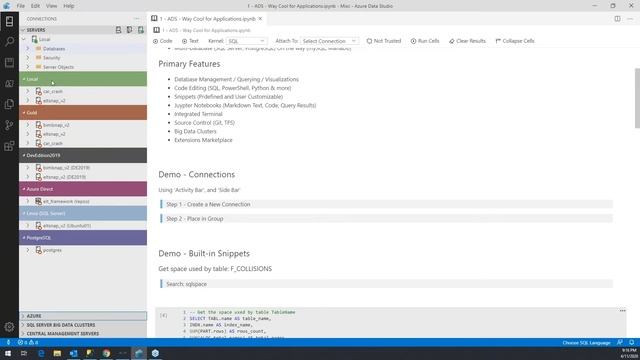Click the notifications bell in the status bar

click(x=631, y=342)
